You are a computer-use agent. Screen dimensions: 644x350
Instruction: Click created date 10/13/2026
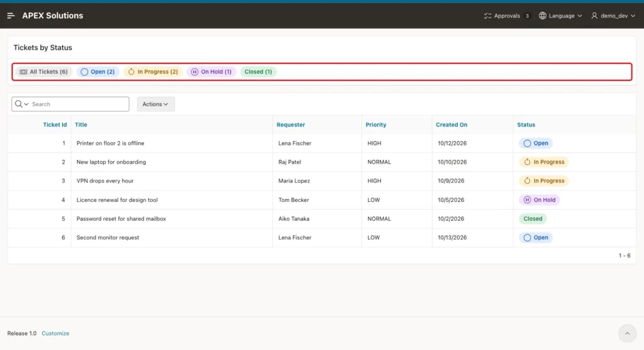pyautogui.click(x=452, y=237)
